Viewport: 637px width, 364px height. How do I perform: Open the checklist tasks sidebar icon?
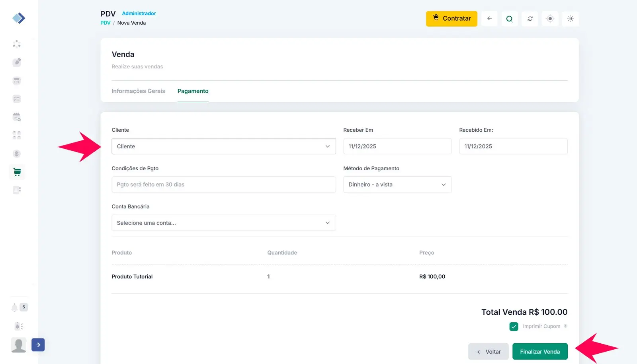(x=17, y=99)
